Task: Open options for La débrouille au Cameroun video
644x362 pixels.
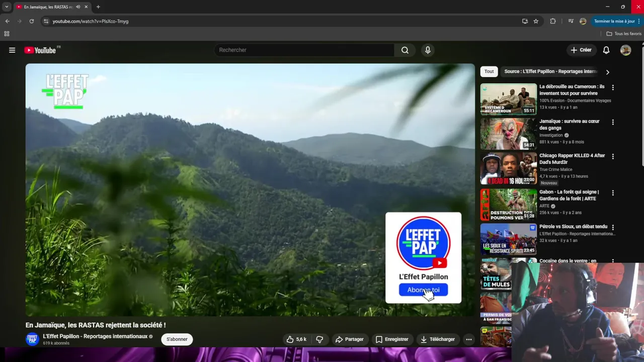Action: (613, 87)
